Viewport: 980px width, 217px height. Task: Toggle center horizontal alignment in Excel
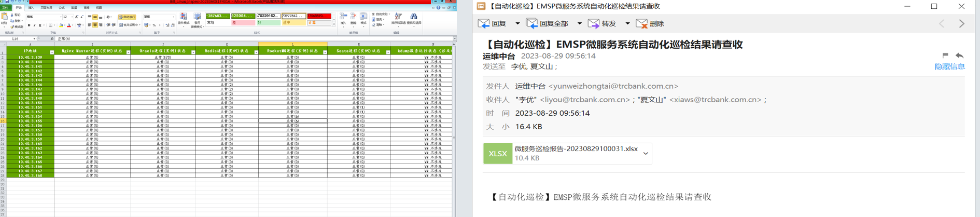(95, 25)
